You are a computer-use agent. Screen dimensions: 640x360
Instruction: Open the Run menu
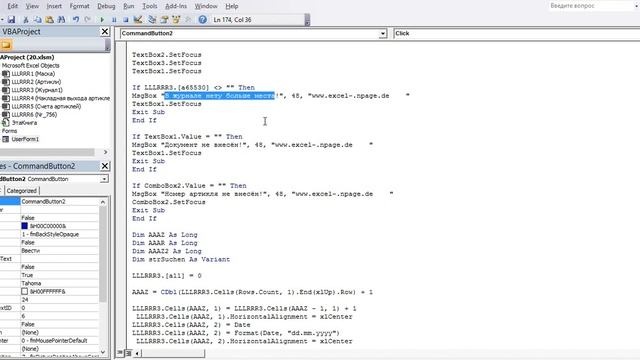coord(129,6)
